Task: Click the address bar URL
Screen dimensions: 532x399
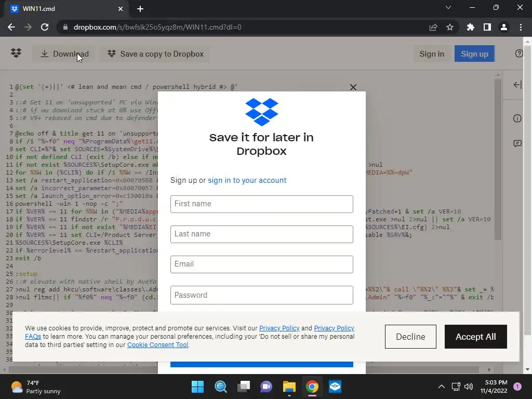Action: pyautogui.click(x=157, y=27)
